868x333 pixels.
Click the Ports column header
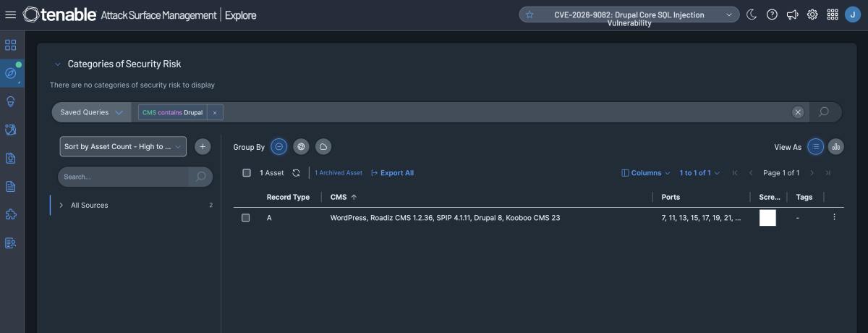pos(671,197)
